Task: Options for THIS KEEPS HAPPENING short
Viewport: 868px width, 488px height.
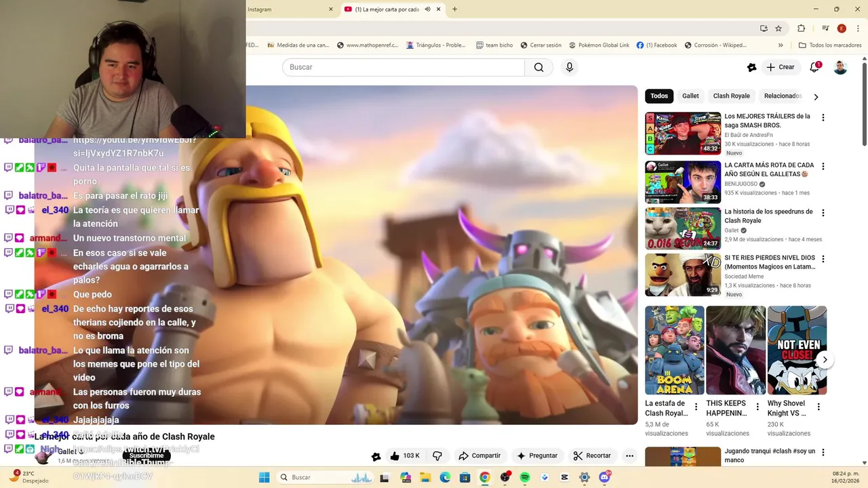Action: point(757,407)
